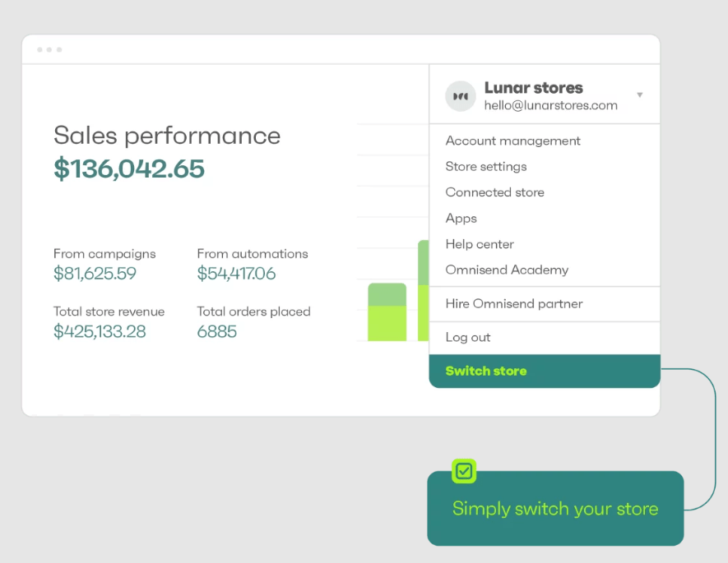Screen dimensions: 728x563
Task: Click the Total store revenue label
Action: (109, 311)
